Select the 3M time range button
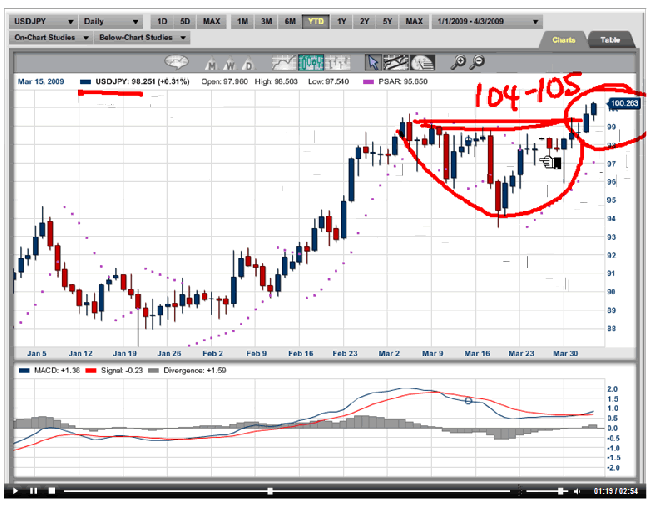The width and height of the screenshot is (653, 506). 264,21
